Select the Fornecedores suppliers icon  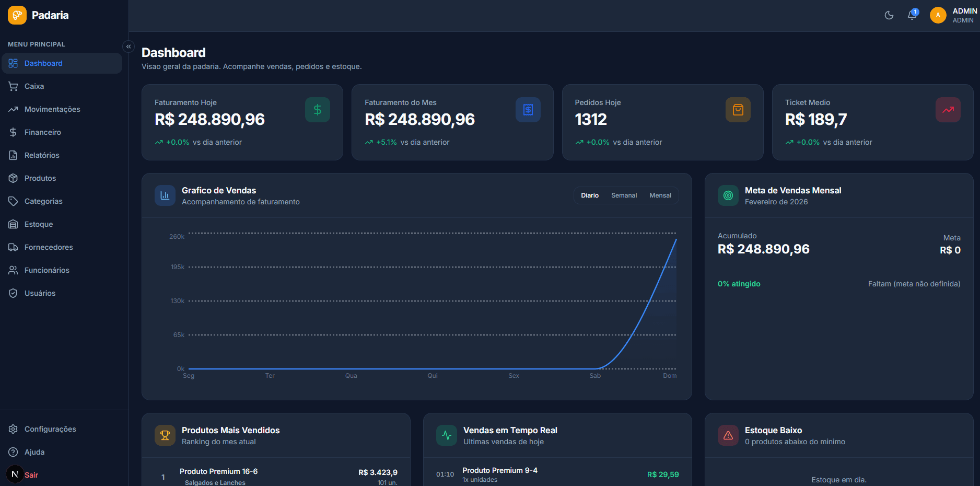pos(13,247)
